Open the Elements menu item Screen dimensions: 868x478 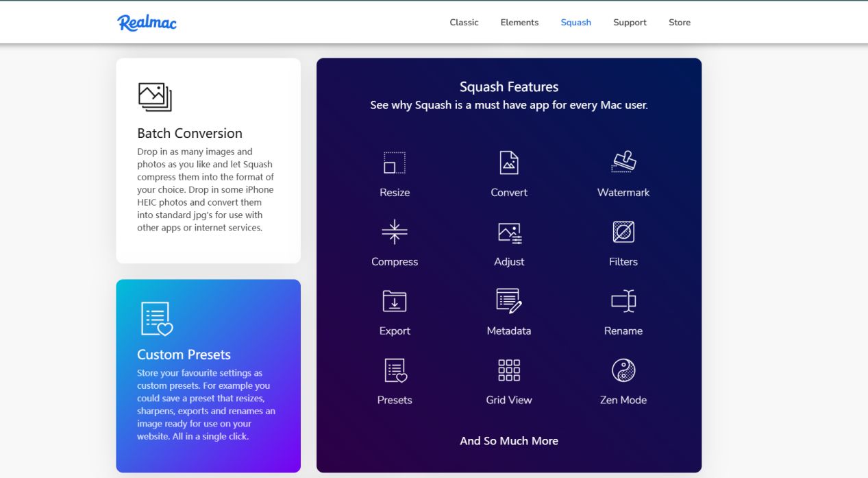519,23
